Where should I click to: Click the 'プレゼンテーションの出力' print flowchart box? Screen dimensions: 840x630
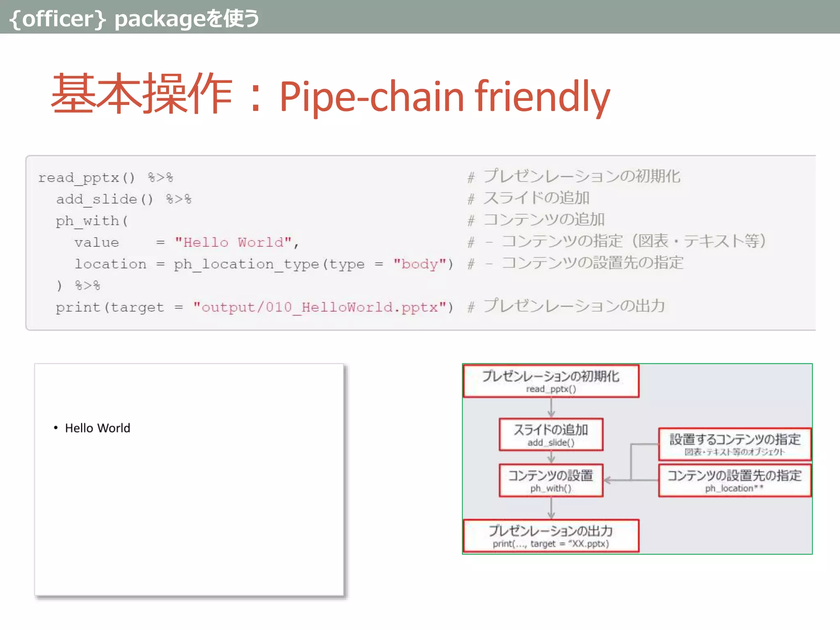pyautogui.click(x=550, y=536)
